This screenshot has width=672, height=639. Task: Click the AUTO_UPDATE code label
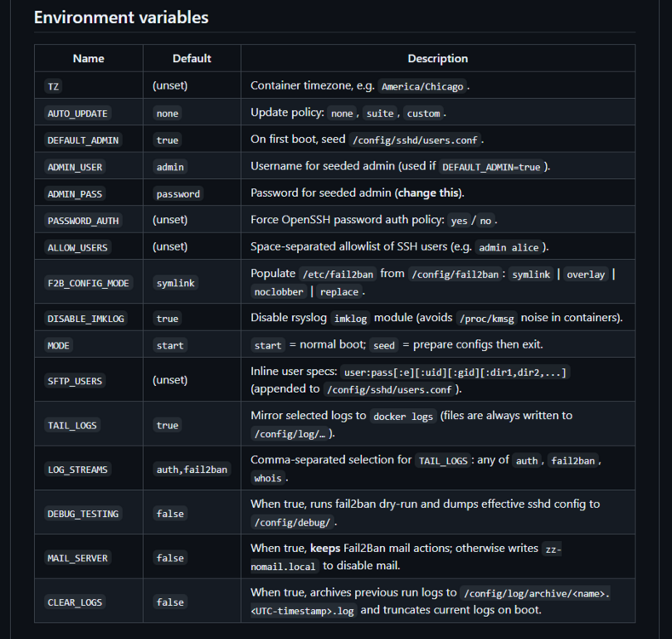click(x=78, y=113)
